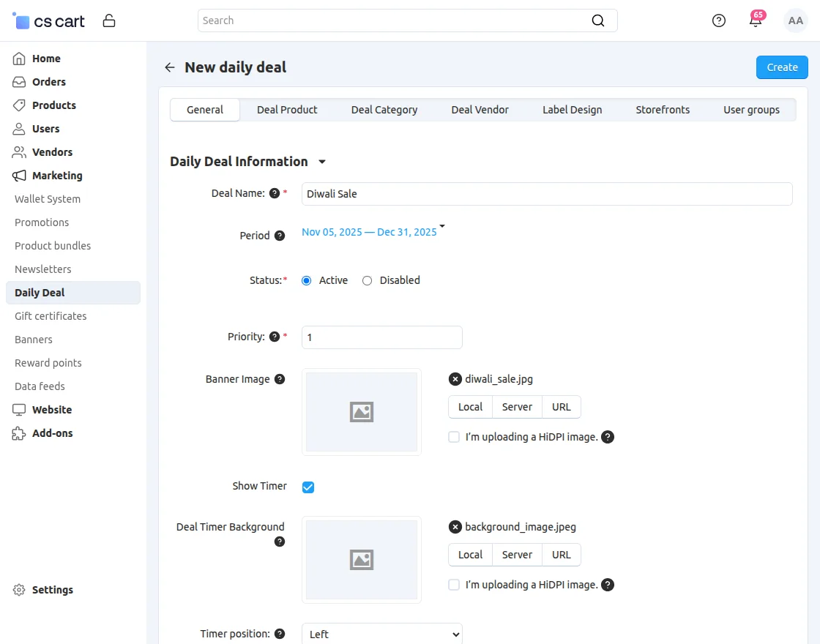Image resolution: width=820 pixels, height=644 pixels.
Task: Click the Priority input field
Action: pyautogui.click(x=381, y=337)
